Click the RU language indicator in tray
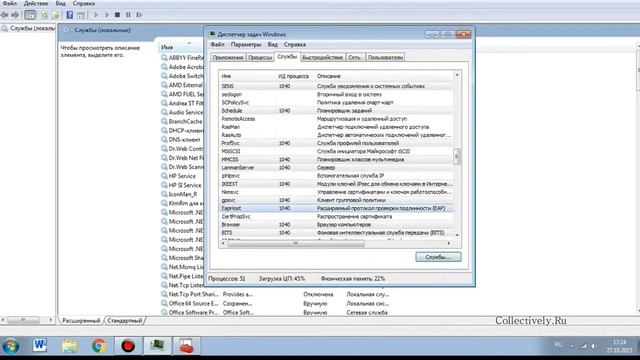This screenshot has height=360, width=640. pos(559,345)
